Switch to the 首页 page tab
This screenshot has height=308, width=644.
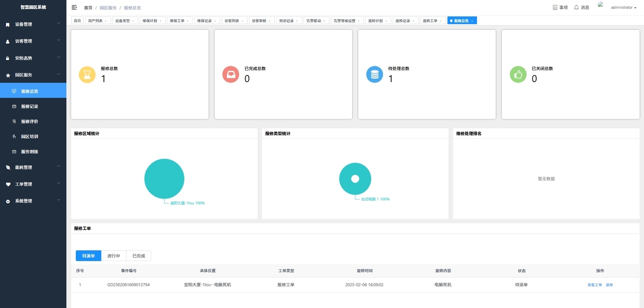77,21
